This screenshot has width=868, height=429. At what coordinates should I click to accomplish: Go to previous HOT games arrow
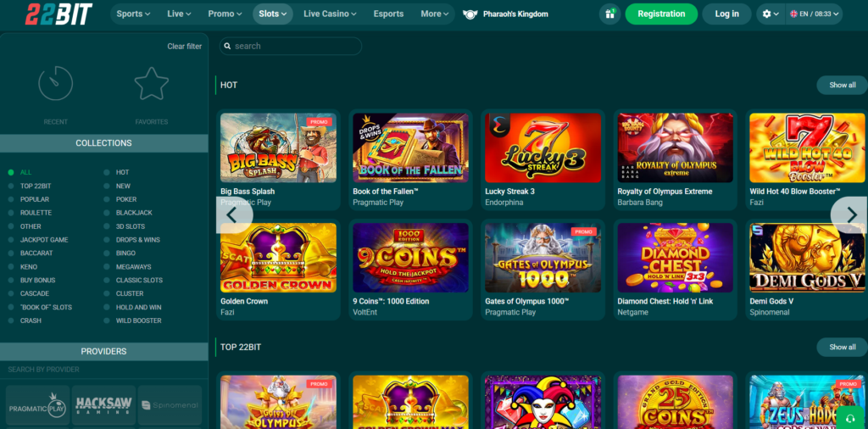coord(232,215)
